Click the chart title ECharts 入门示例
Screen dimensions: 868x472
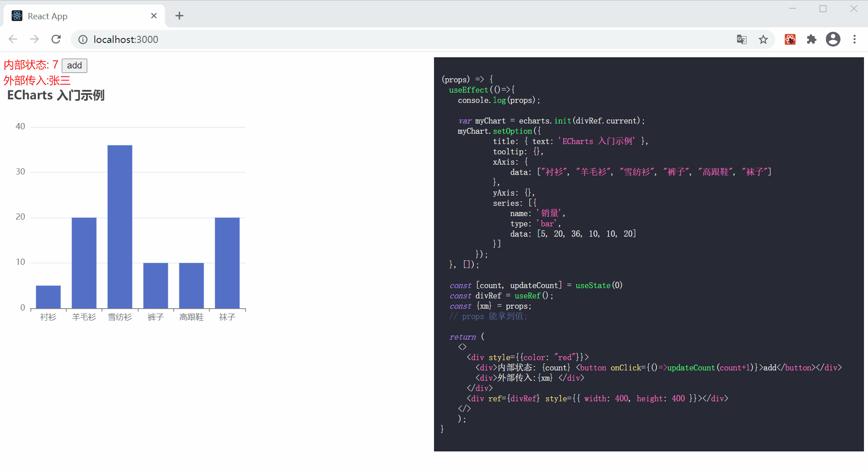pyautogui.click(x=56, y=95)
